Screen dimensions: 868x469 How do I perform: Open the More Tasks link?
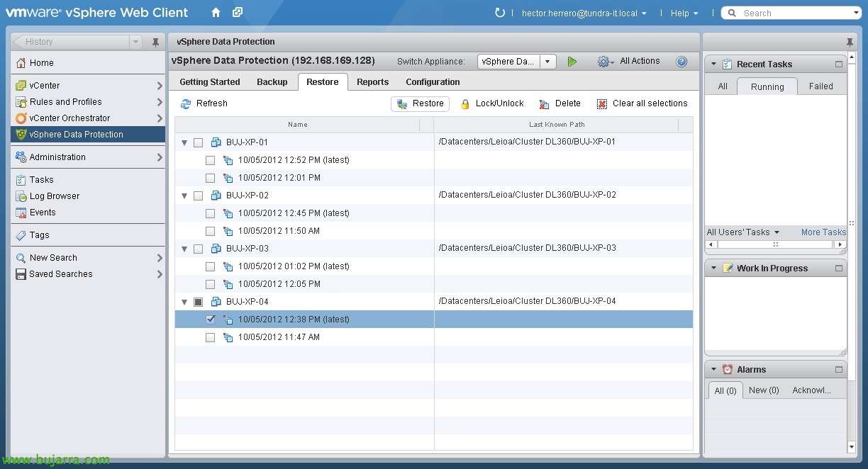tap(823, 232)
